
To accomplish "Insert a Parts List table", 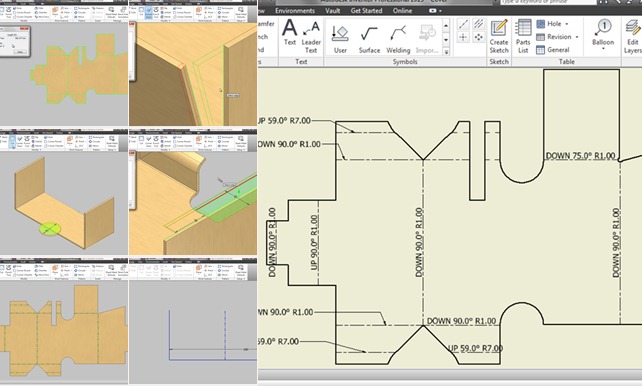I will tap(523, 36).
